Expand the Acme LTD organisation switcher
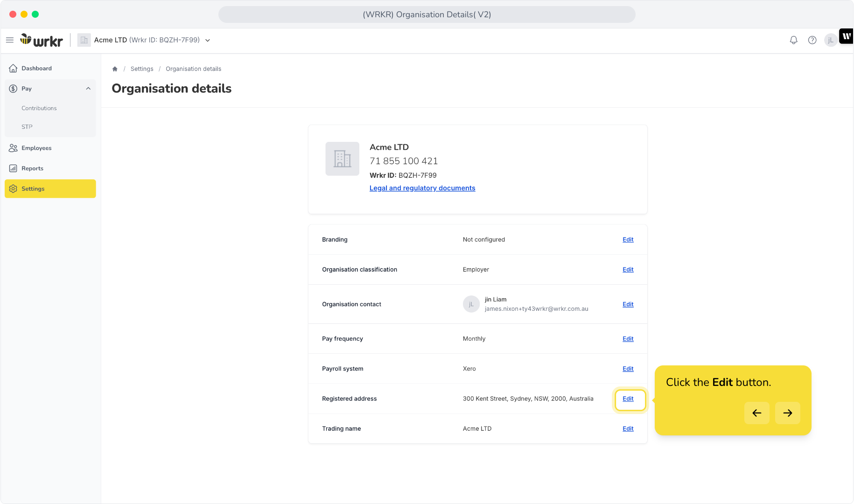 click(208, 40)
